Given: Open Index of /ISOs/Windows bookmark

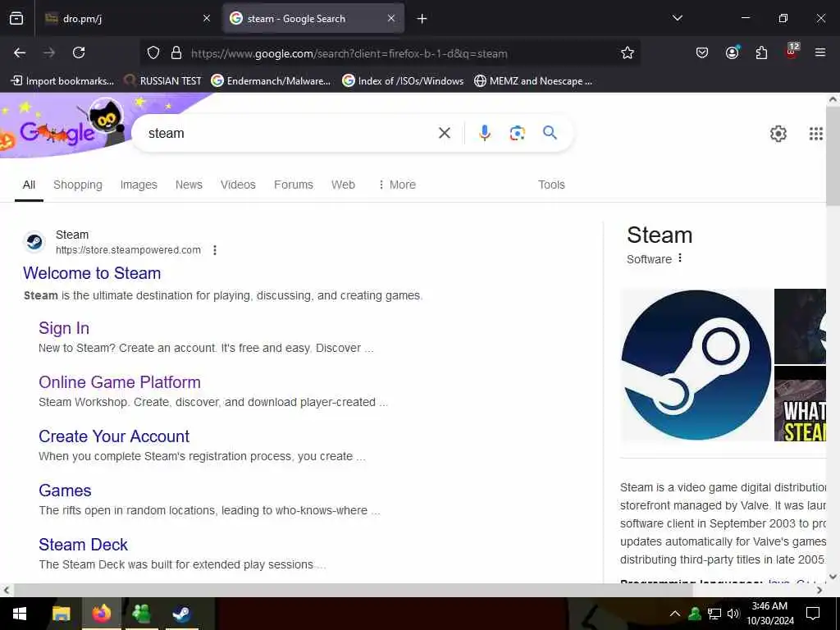Looking at the screenshot, I should pyautogui.click(x=403, y=81).
